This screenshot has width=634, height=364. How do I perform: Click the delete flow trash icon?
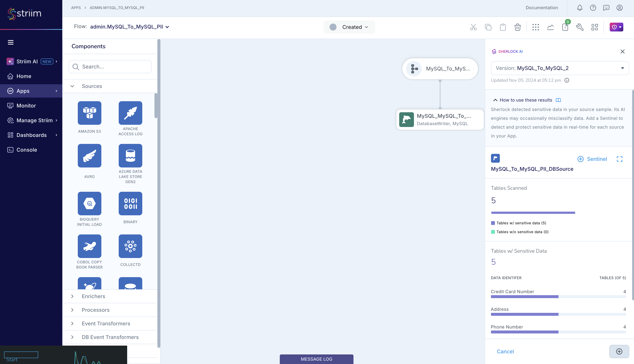pos(517,27)
